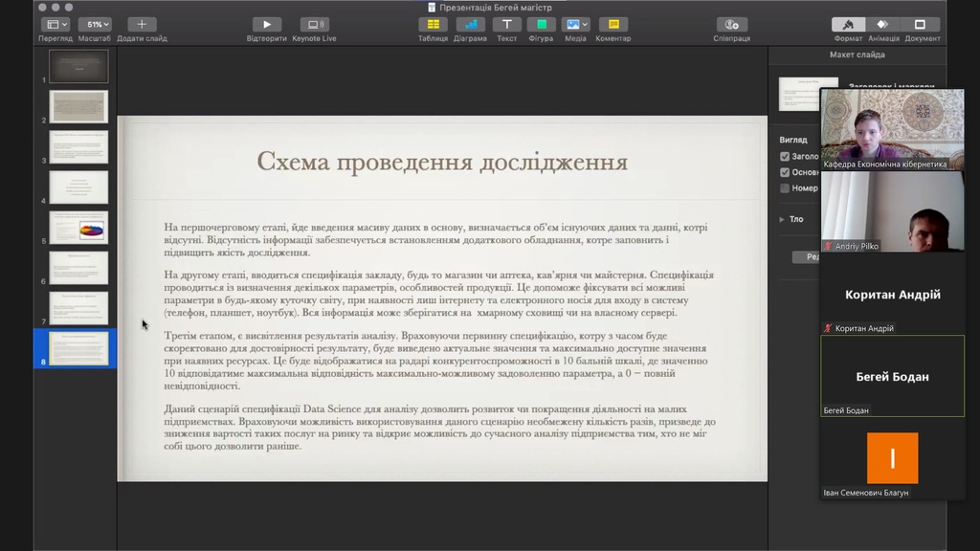Expand the Тло section
Screen dimensions: 980x551
(782, 219)
